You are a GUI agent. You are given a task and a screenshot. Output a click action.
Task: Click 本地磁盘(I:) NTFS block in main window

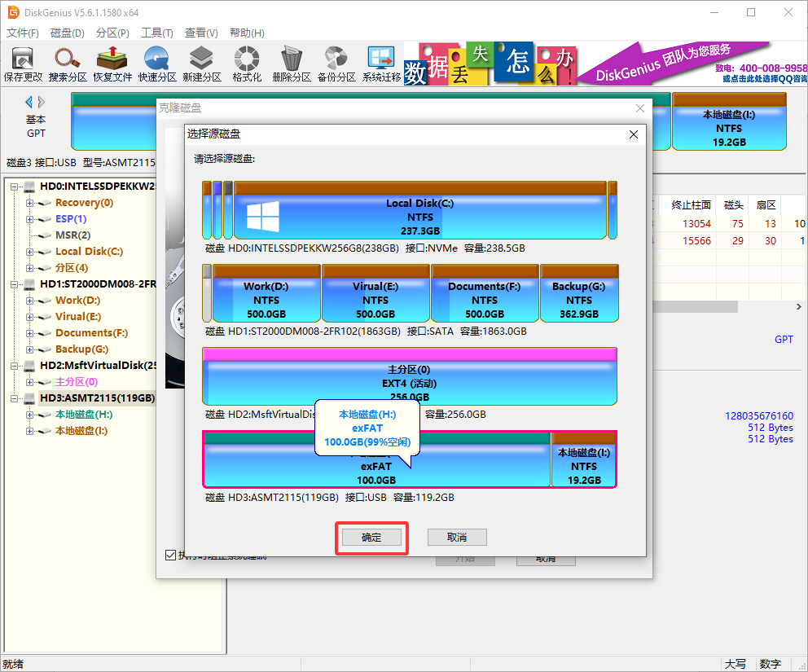coord(729,121)
